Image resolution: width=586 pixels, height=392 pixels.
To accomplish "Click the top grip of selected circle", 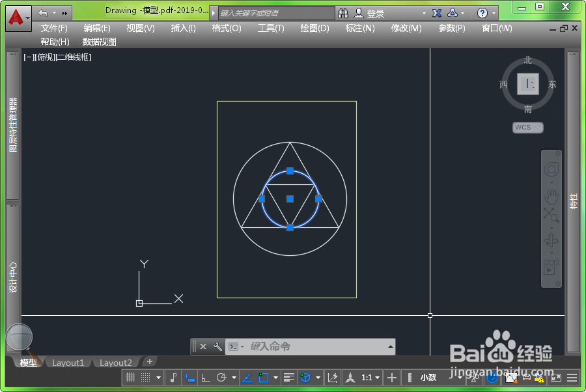I will pyautogui.click(x=290, y=171).
